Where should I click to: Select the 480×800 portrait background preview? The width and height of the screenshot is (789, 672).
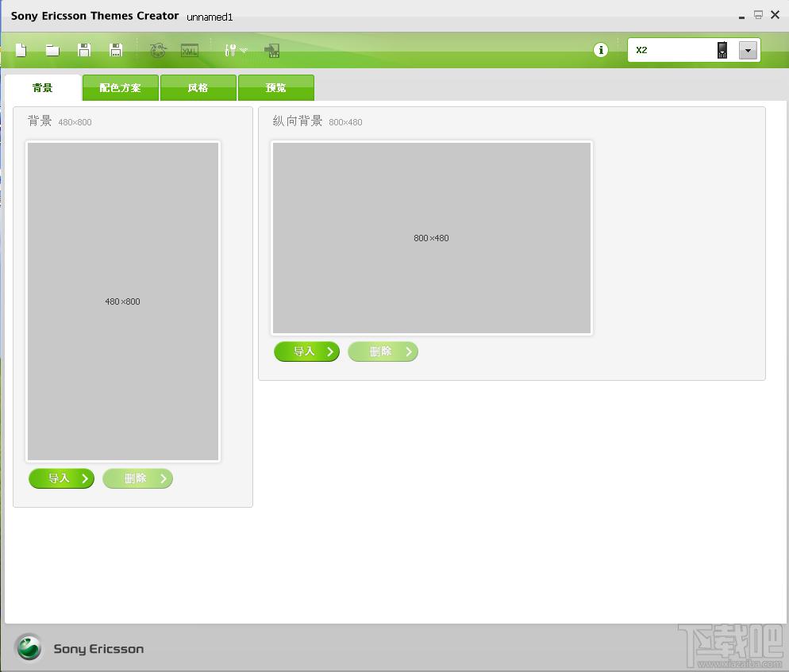pyautogui.click(x=123, y=301)
